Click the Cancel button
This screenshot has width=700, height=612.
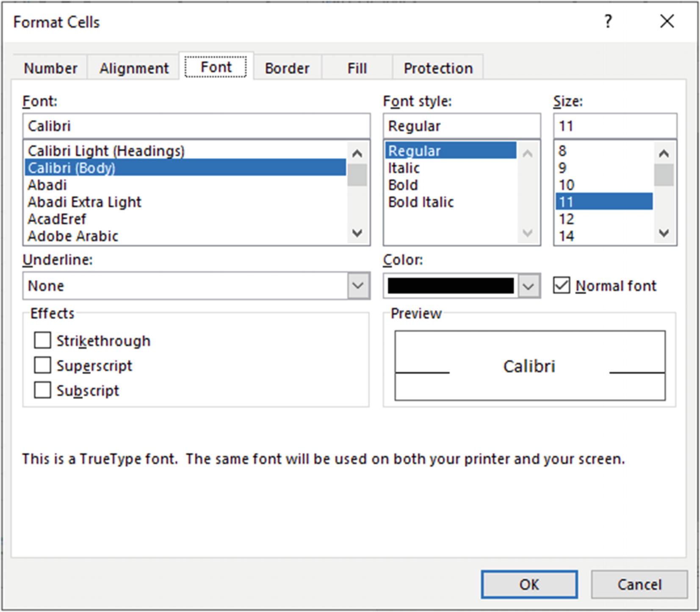point(639,584)
